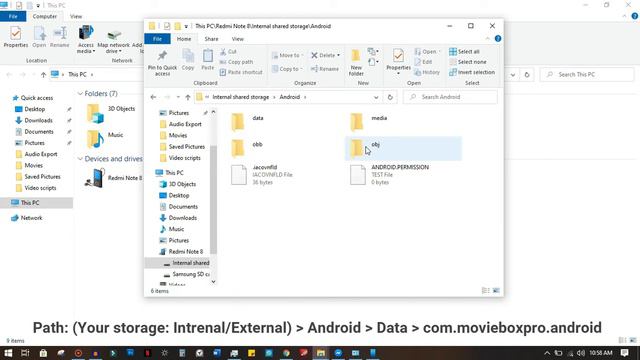Click Task View on taskbar
This screenshot has width=640, height=360.
coord(25,353)
